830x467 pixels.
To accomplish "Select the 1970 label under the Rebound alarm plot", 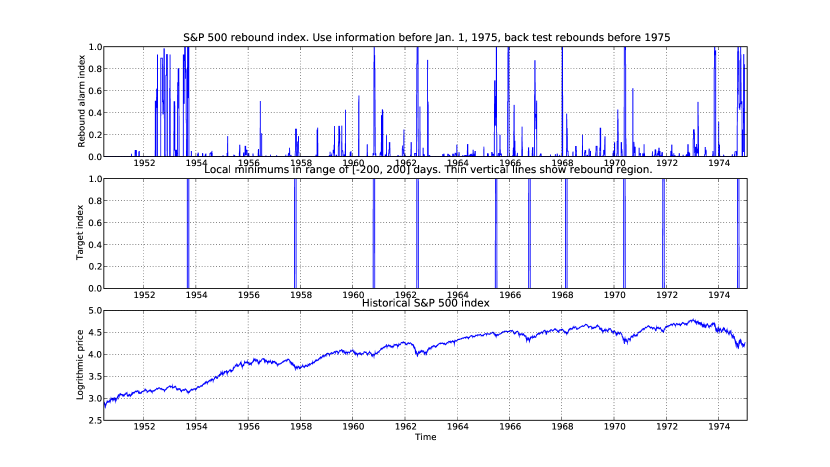I will (615, 163).
